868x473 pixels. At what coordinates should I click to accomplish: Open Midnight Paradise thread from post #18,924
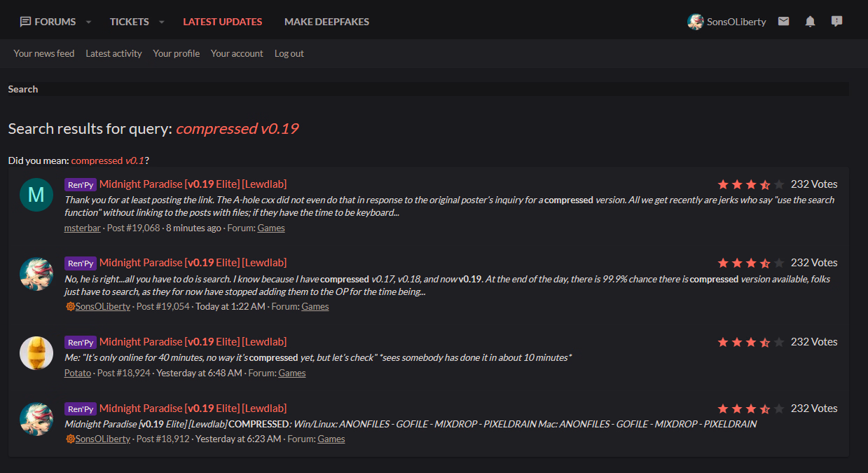point(193,342)
